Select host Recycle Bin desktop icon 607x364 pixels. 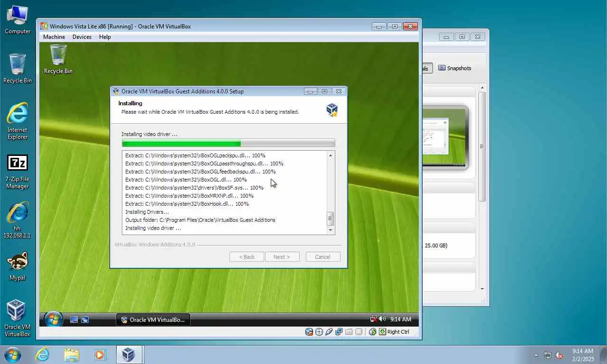click(18, 69)
